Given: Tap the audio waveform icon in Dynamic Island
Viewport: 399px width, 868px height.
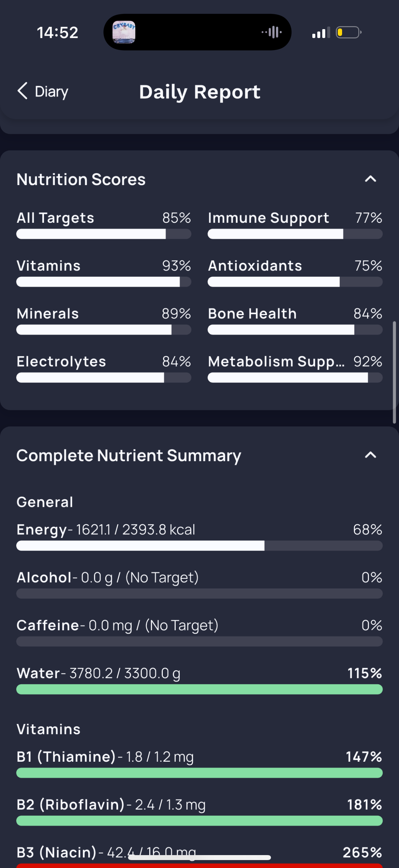Looking at the screenshot, I should pos(272,32).
